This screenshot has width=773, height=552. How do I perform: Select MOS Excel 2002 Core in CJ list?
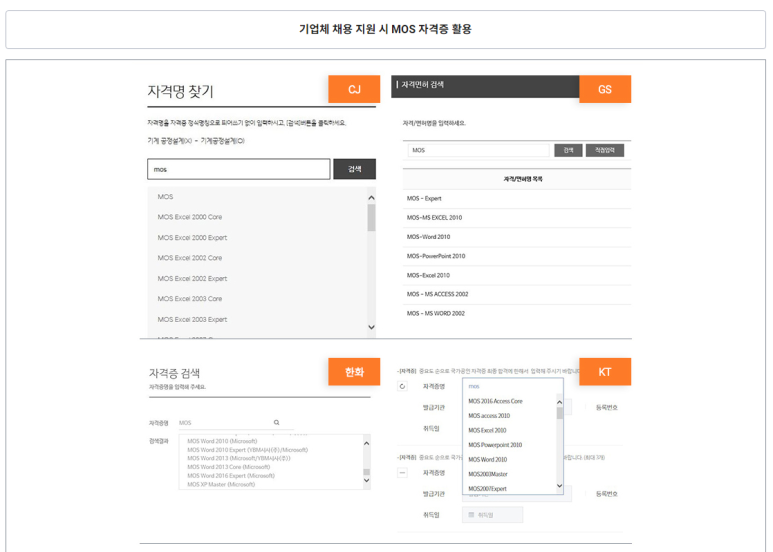click(x=190, y=258)
